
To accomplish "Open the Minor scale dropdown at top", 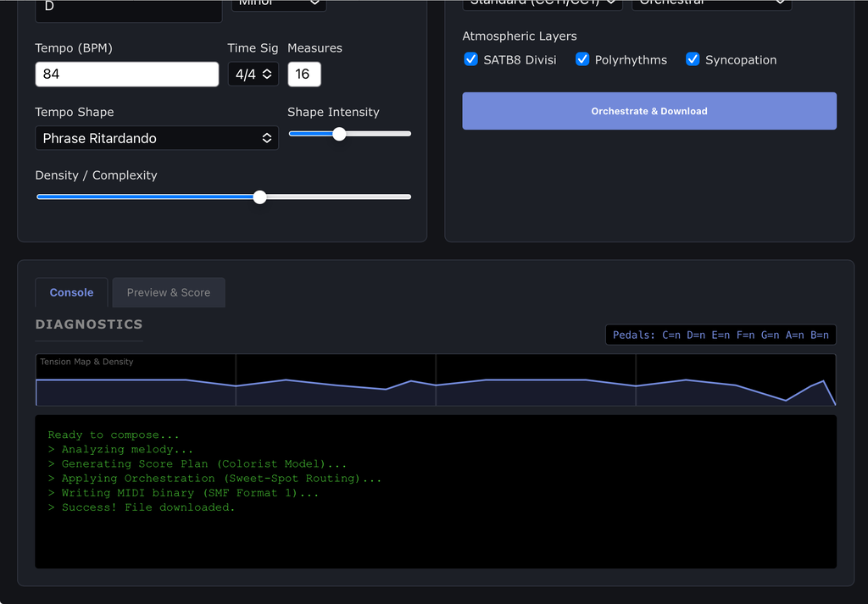I will [x=278, y=4].
